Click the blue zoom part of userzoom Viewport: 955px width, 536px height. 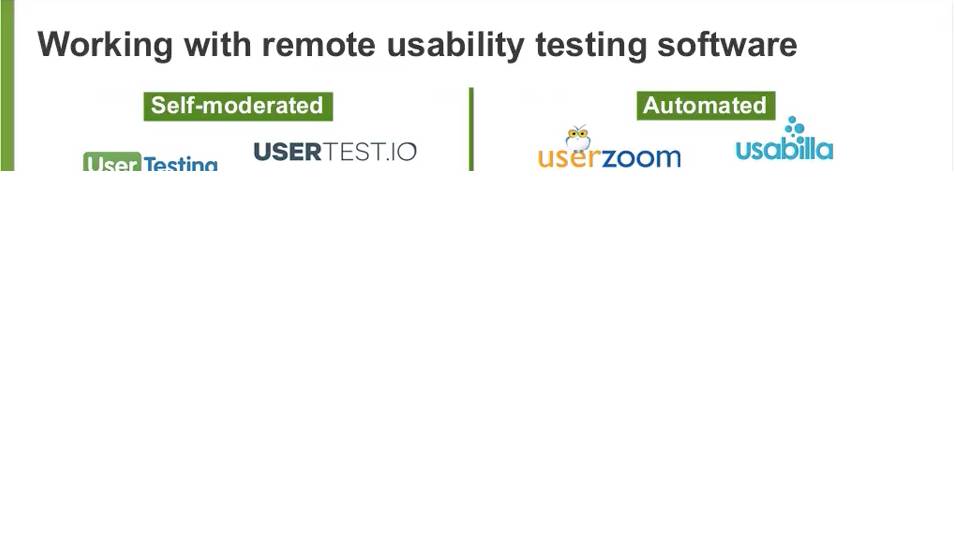point(641,158)
